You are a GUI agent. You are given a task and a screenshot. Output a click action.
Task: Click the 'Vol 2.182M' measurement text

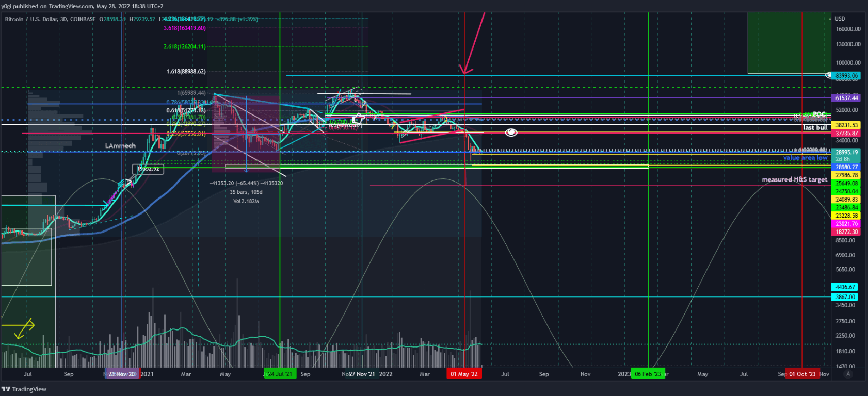point(246,201)
